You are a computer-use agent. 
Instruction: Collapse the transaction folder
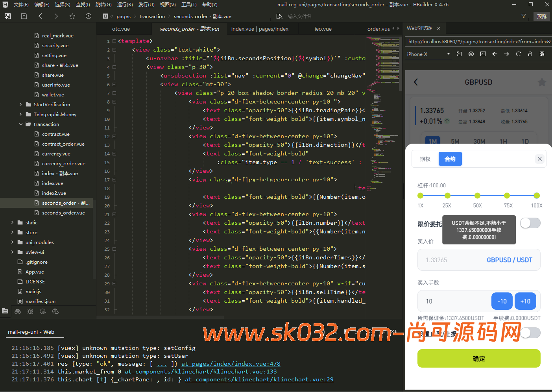point(20,124)
